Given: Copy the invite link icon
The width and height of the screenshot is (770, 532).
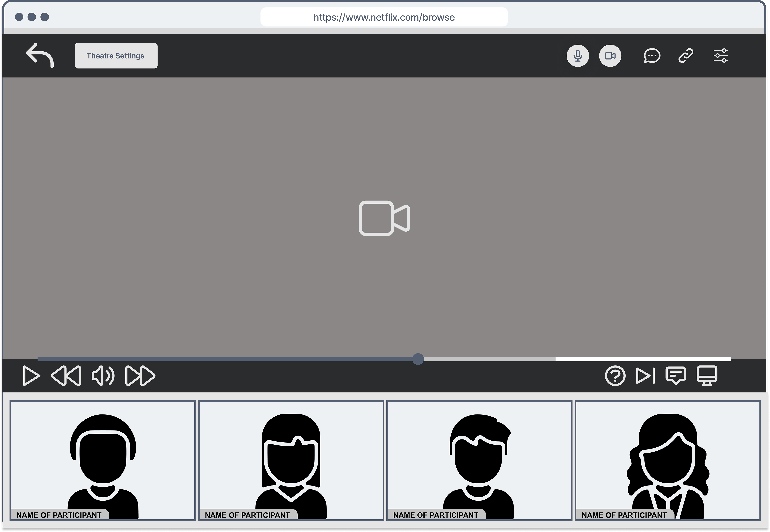Looking at the screenshot, I should click(x=686, y=56).
